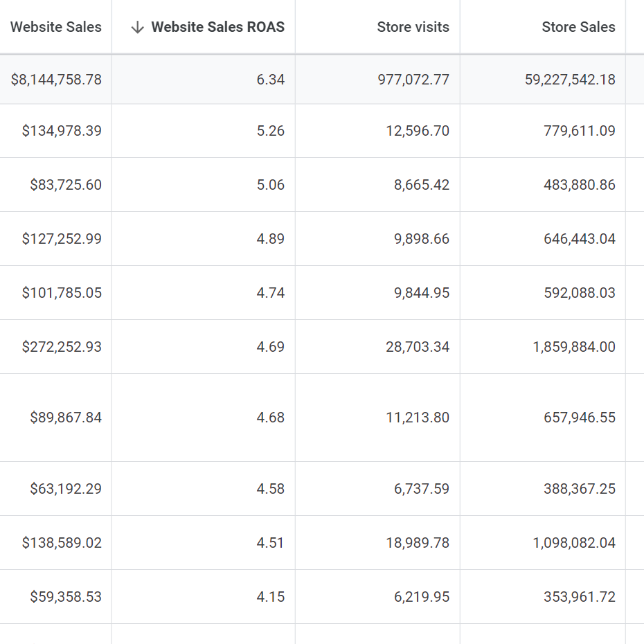This screenshot has height=644, width=644.
Task: Click Store visits cell 12,596.70
Action: pyautogui.click(x=418, y=131)
